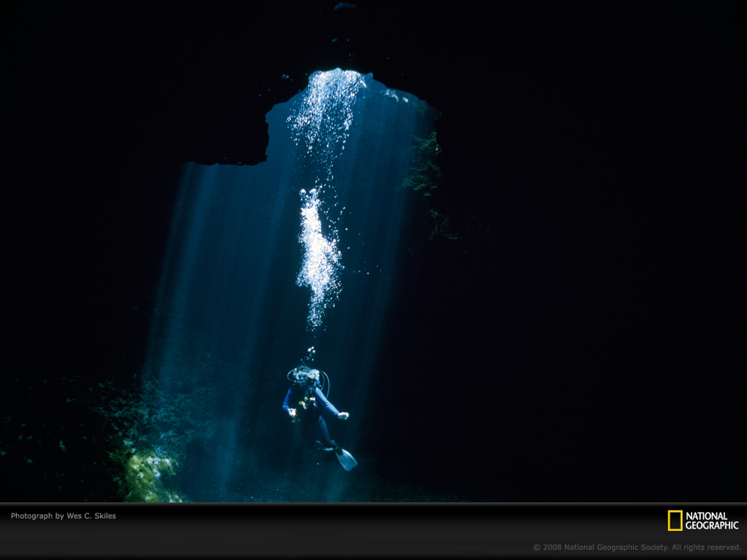This screenshot has width=747, height=560.
Task: Select the photographer name Wes C. Skiles
Action: [91, 516]
